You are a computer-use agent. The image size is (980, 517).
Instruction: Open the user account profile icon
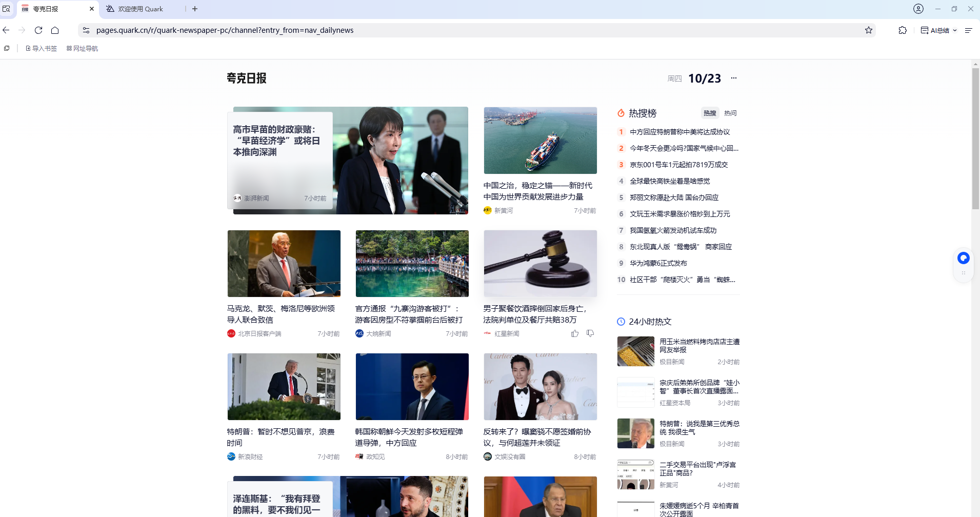(x=918, y=9)
